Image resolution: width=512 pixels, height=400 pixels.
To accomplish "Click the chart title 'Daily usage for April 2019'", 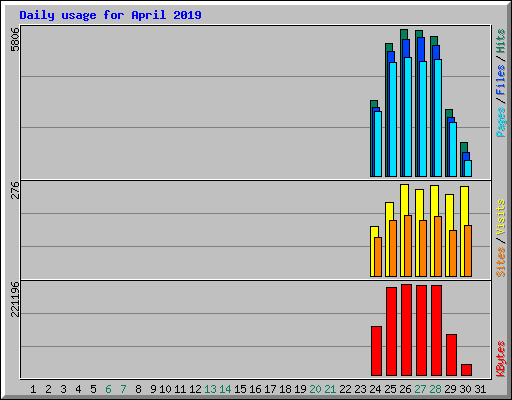I will 110,15.
